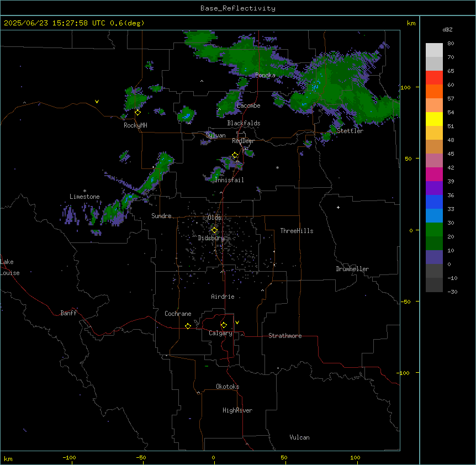Click the Olds city label
Screen dimensions: 476x465
coord(214,218)
